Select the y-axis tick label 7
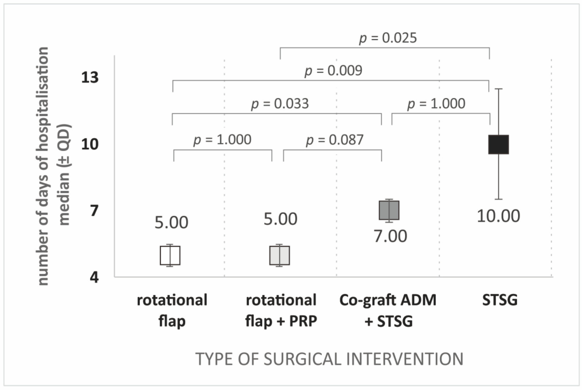This screenshot has height=392, width=584. 94,211
